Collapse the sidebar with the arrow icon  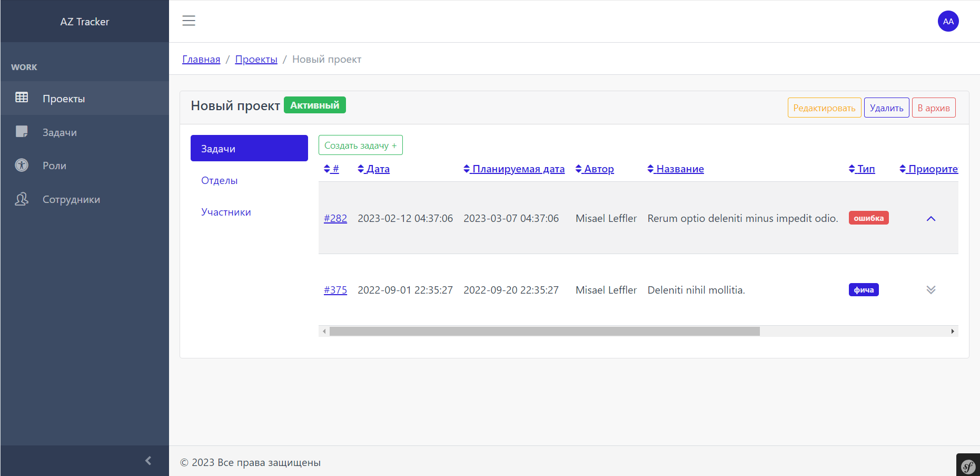coord(148,460)
